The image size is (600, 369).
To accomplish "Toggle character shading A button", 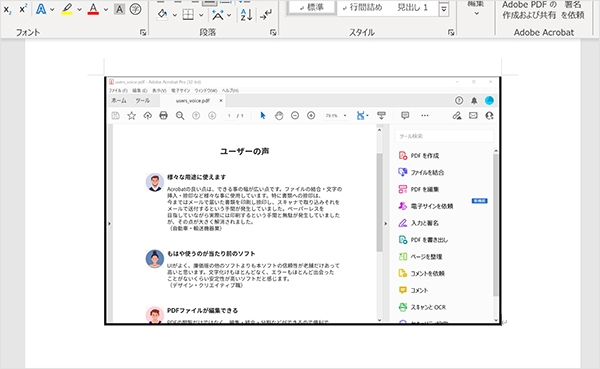I will point(119,9).
